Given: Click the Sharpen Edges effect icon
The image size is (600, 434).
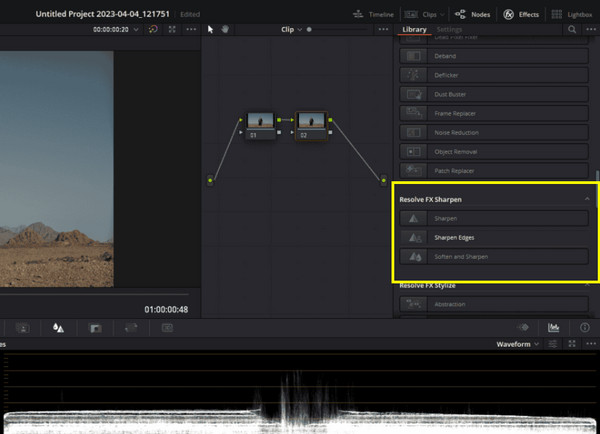Looking at the screenshot, I should click(x=415, y=238).
